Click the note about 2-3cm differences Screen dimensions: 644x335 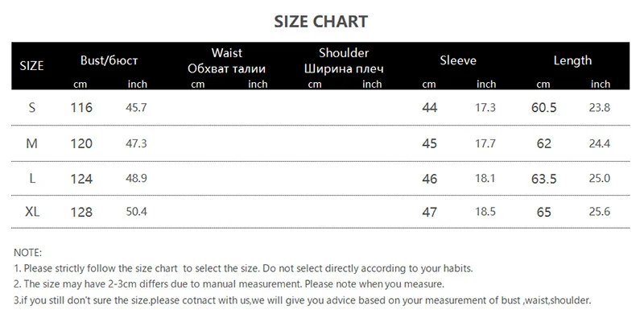click(x=229, y=283)
